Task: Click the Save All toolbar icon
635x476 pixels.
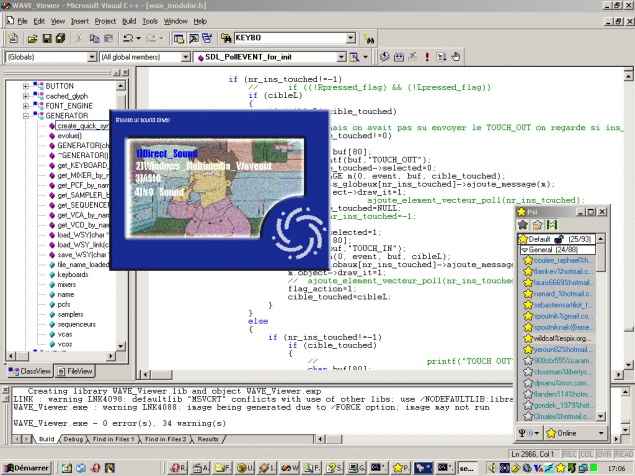Action: (x=60, y=37)
